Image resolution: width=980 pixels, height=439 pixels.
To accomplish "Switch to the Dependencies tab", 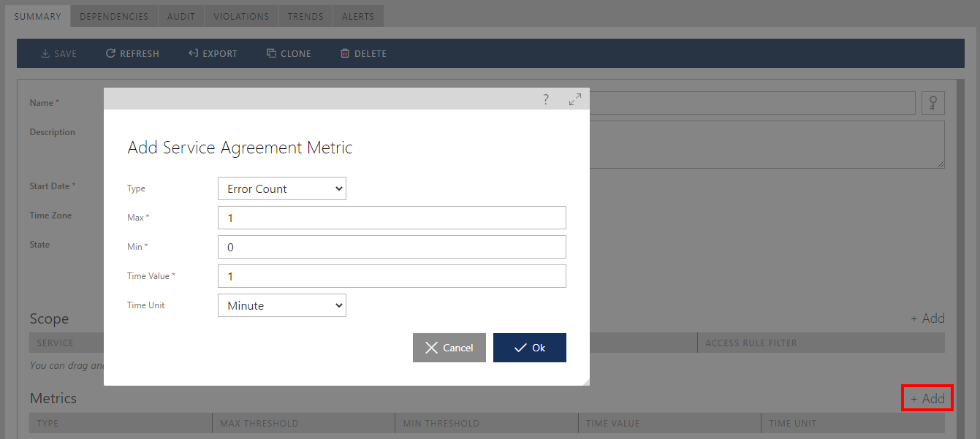I will (x=114, y=16).
